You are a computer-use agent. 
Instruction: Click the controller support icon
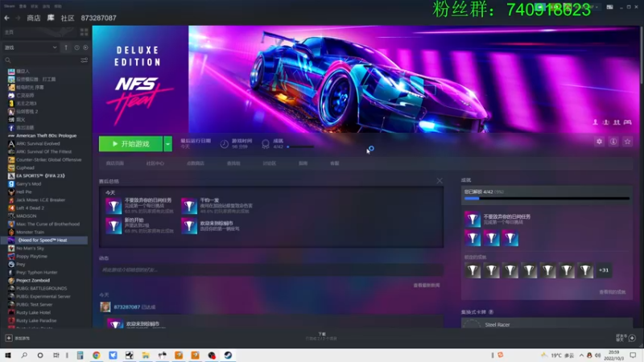(x=628, y=122)
